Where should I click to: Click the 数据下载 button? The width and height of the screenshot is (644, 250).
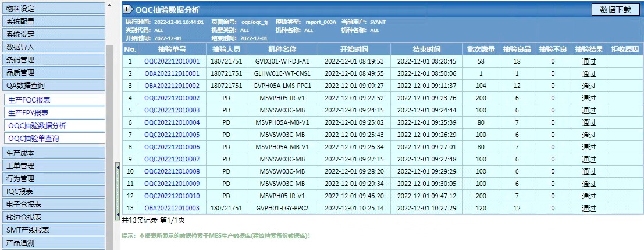coord(615,10)
